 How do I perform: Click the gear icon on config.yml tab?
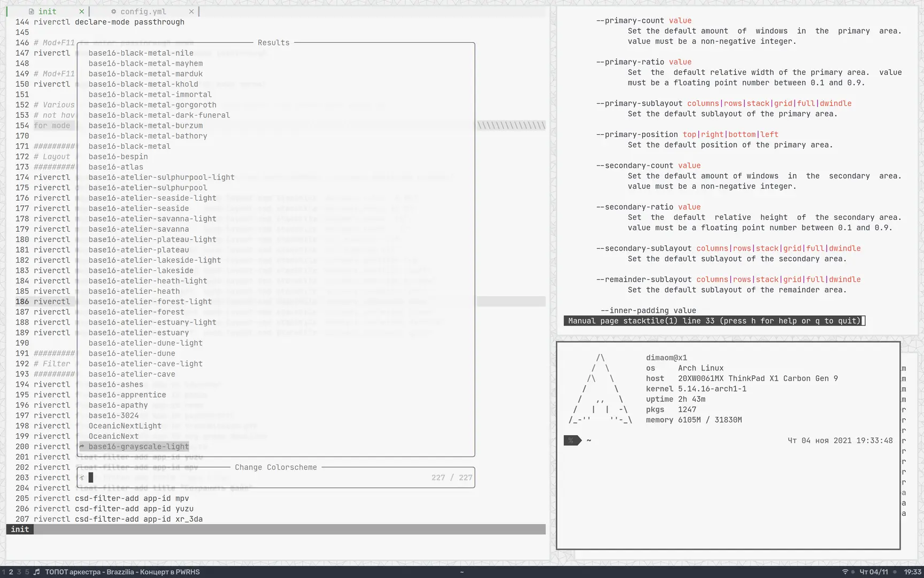(x=113, y=11)
